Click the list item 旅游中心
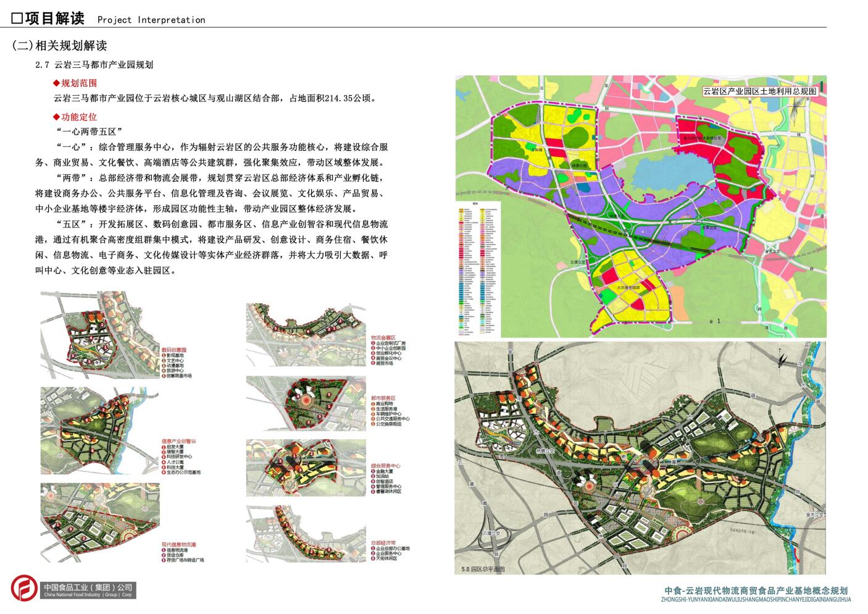Viewport: 868px width, 614px height. (175, 371)
